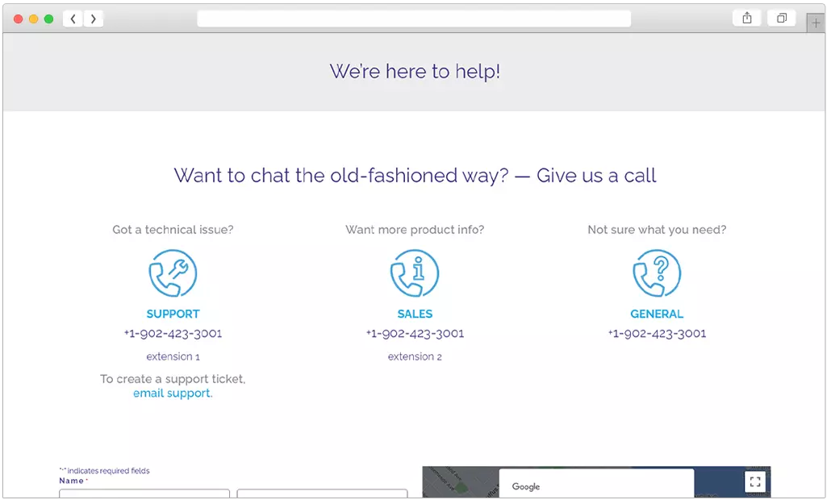
Task: Open the email support link
Action: pos(172,394)
